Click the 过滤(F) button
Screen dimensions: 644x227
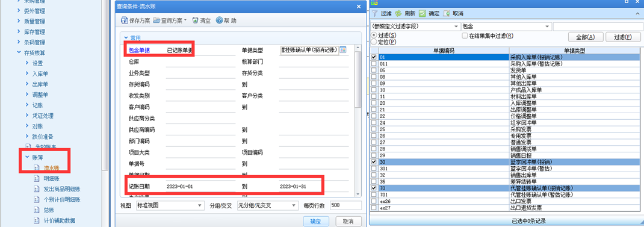pos(623,37)
